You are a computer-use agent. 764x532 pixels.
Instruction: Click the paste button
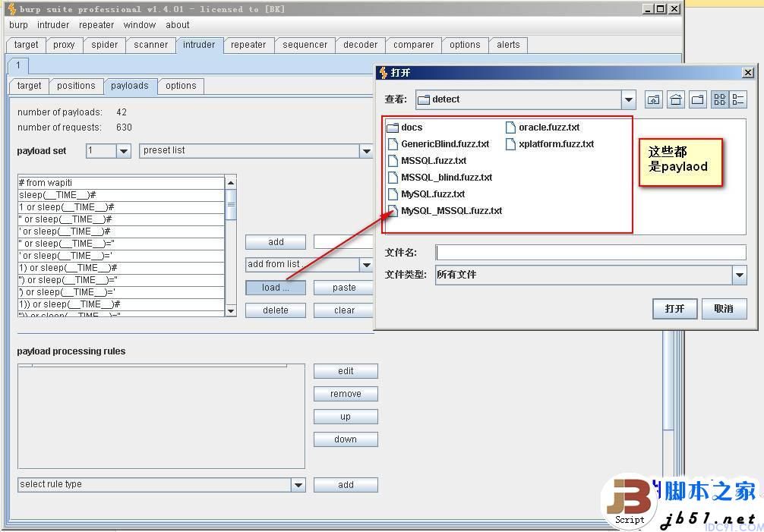click(344, 288)
